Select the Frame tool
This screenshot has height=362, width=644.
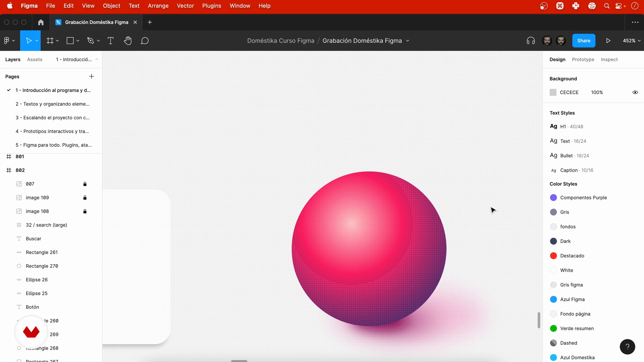click(x=50, y=40)
